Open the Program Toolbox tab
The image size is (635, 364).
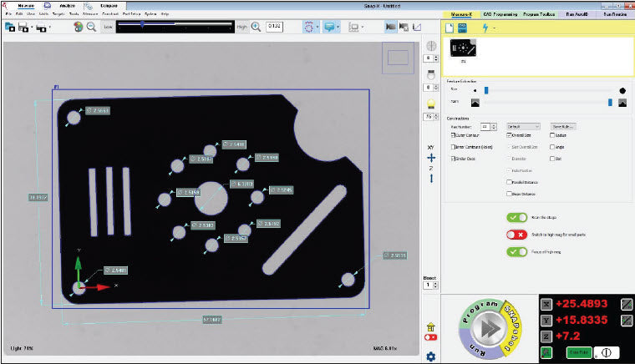pyautogui.click(x=539, y=14)
